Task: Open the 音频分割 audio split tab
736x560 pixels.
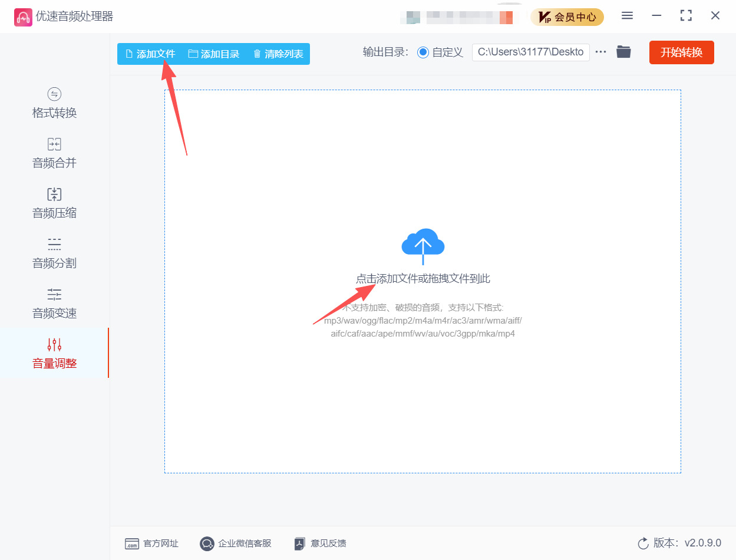Action: (x=54, y=253)
